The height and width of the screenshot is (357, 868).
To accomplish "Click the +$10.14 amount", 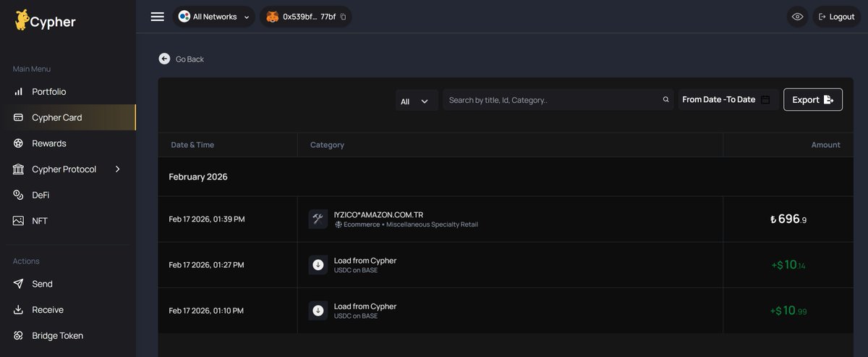I will coord(788,265).
